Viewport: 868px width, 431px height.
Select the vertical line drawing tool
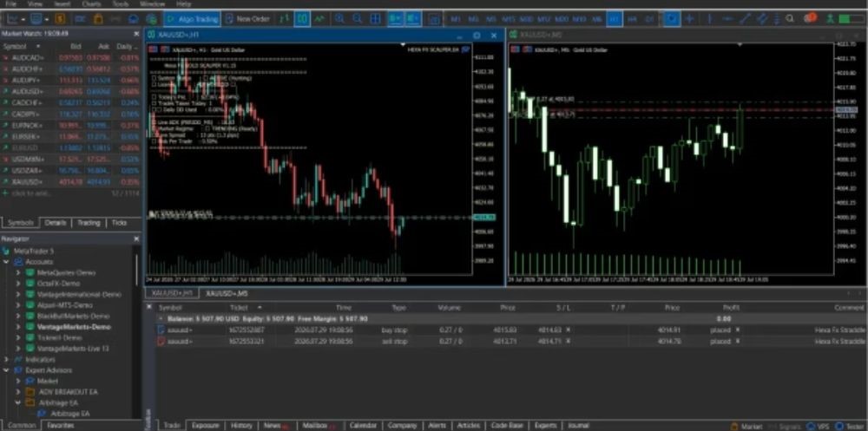click(710, 19)
